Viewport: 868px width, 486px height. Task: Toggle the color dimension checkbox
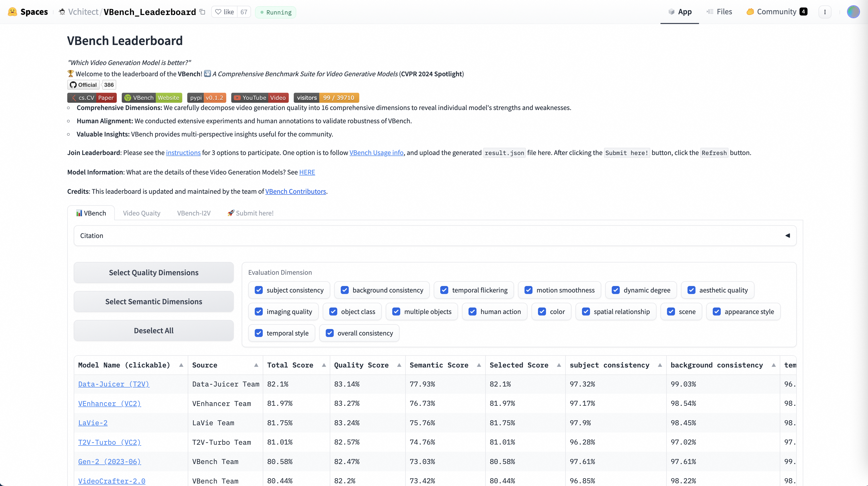coord(542,312)
